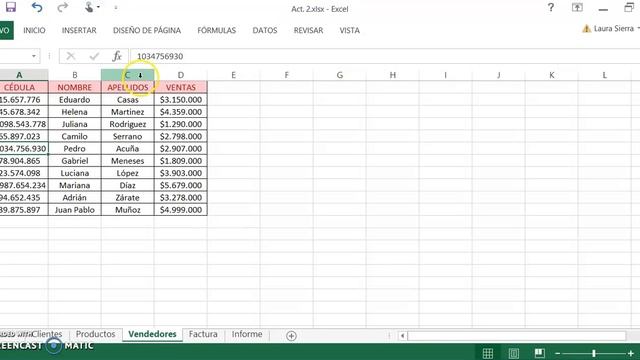
Task: Redo the last action
Action: pyautogui.click(x=62, y=7)
